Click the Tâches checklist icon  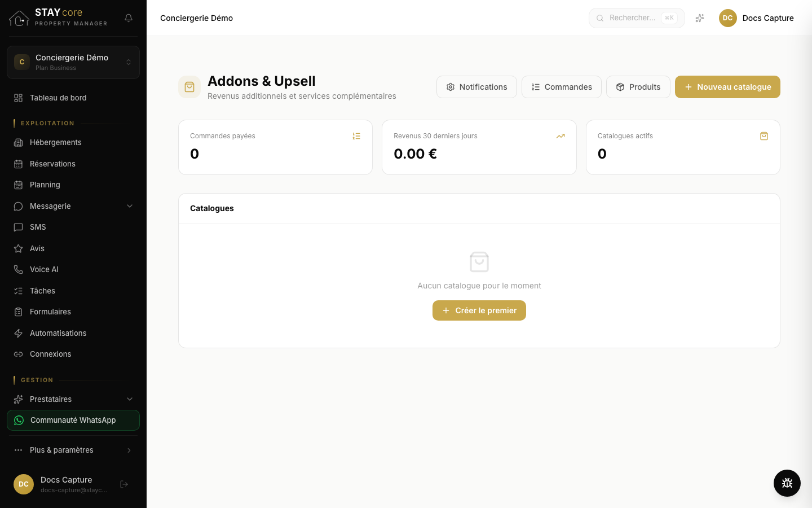point(18,291)
